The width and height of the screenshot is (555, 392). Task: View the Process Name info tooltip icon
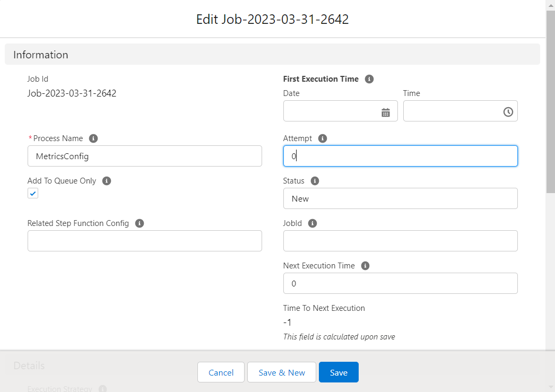point(93,138)
